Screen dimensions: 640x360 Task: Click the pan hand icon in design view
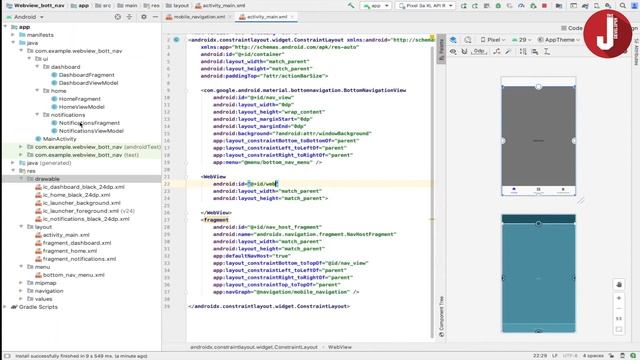point(619,284)
